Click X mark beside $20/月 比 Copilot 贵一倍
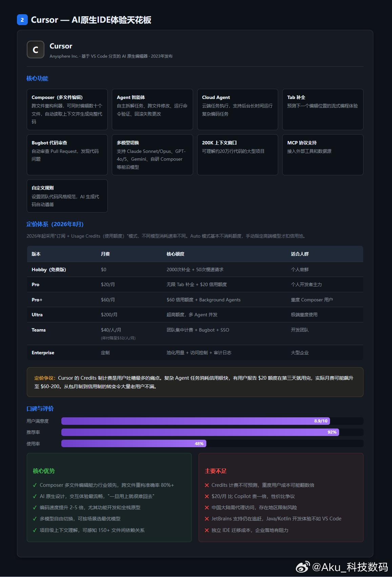The height and width of the screenshot is (577, 392). tap(207, 496)
